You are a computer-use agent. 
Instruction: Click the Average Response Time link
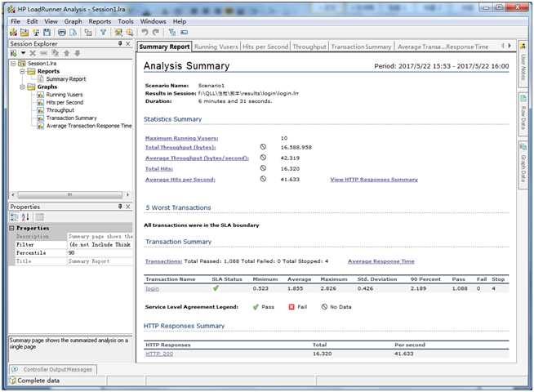pyautogui.click(x=380, y=261)
